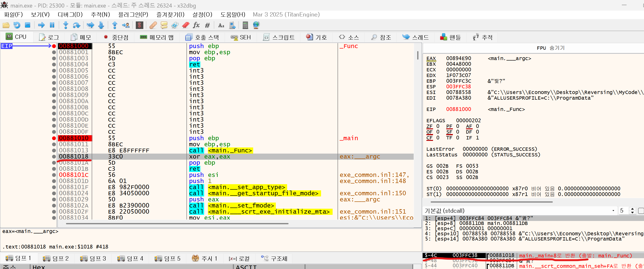This screenshot has height=269, width=644.
Task: Toggle the breakpoint bullet at address 00881018
Action: click(54, 157)
